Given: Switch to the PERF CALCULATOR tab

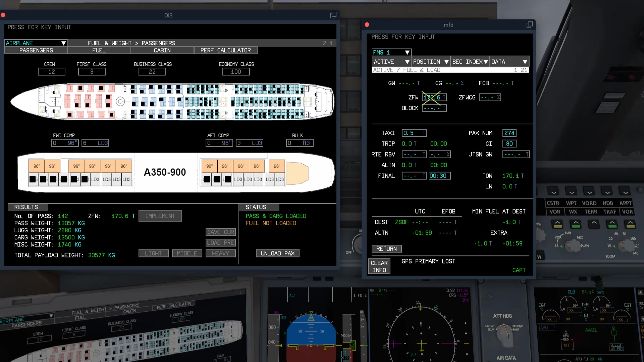Looking at the screenshot, I should pos(226,50).
